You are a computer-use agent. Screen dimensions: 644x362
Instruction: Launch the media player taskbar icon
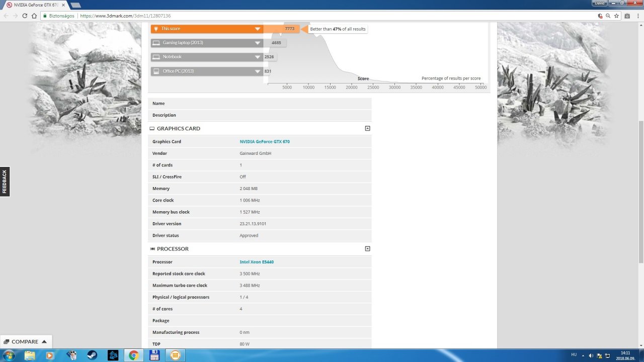[x=49, y=355]
